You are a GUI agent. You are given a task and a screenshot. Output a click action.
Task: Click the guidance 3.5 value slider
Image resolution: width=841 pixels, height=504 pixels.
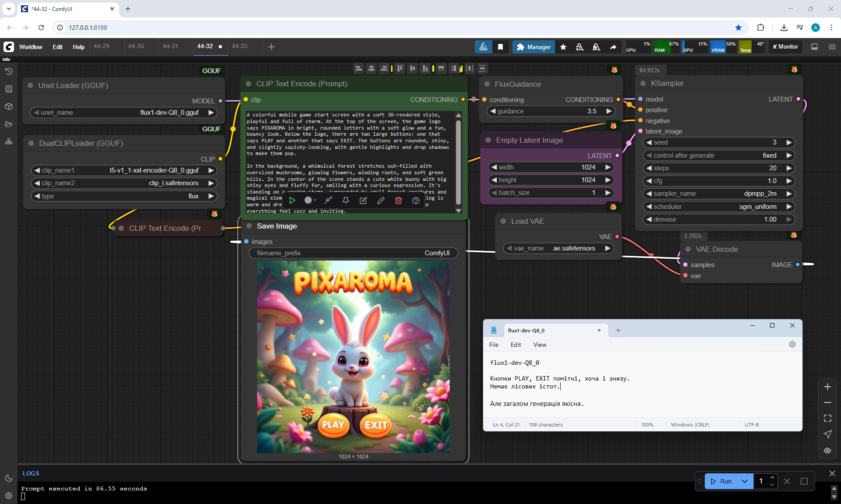(551, 111)
